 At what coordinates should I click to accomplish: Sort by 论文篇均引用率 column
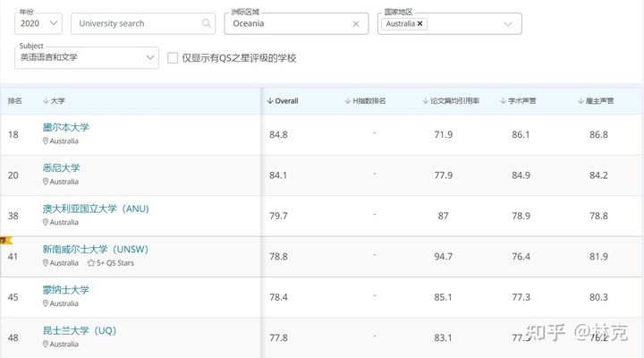(451, 101)
